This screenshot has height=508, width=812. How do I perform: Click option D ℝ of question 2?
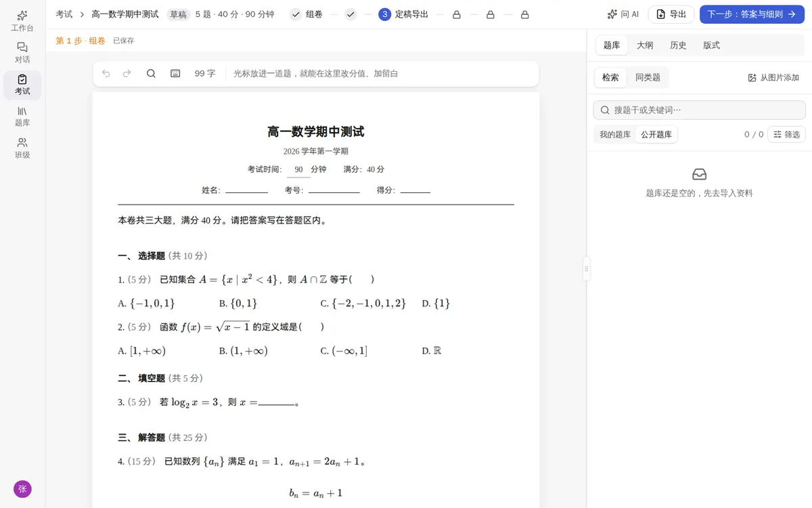432,351
